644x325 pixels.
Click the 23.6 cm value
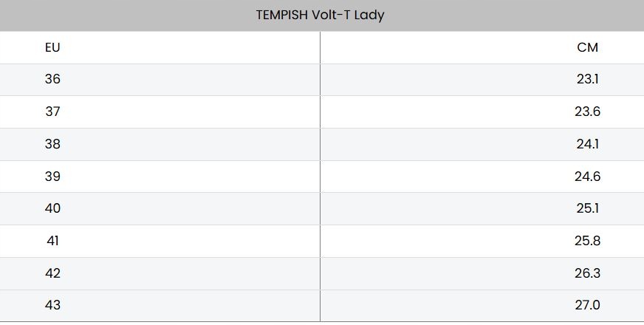coord(587,112)
